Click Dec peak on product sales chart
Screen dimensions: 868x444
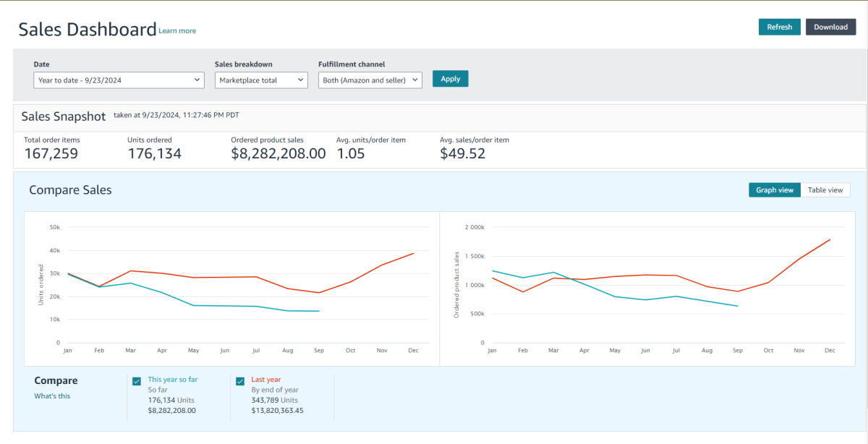(830, 239)
